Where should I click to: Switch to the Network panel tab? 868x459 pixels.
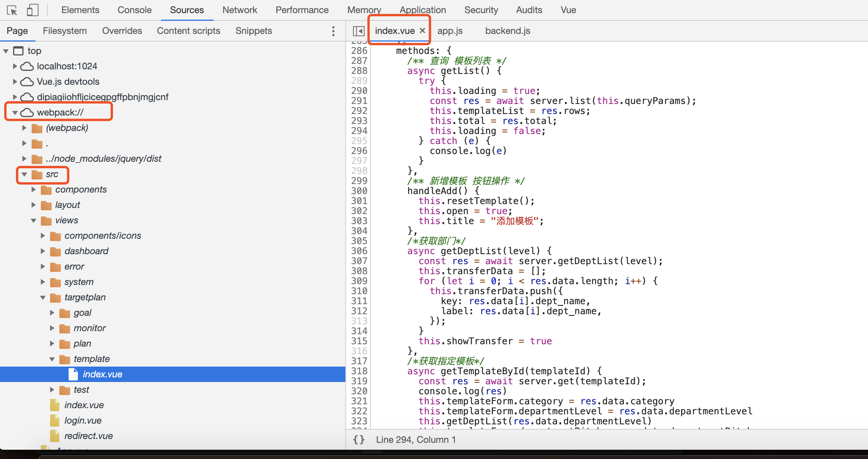point(239,10)
